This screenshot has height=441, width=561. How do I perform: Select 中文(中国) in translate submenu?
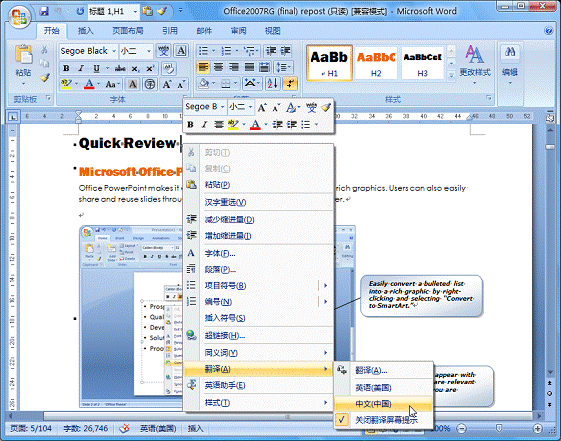(x=384, y=404)
